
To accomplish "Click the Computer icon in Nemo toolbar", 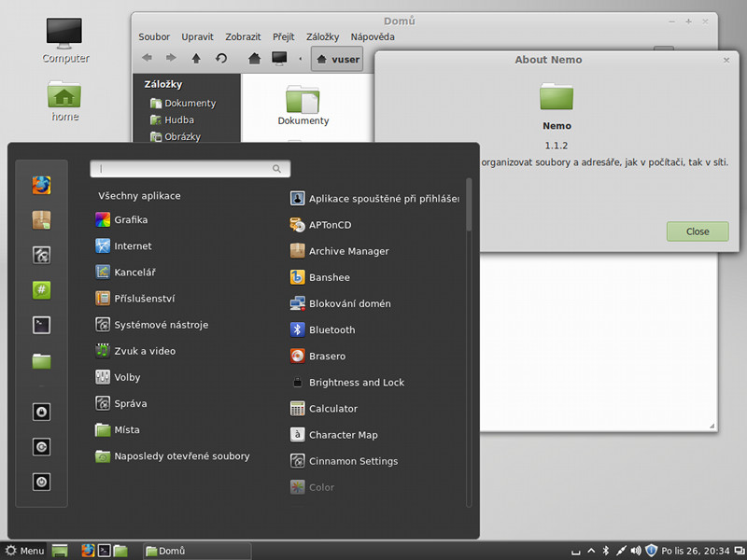I will 279,58.
